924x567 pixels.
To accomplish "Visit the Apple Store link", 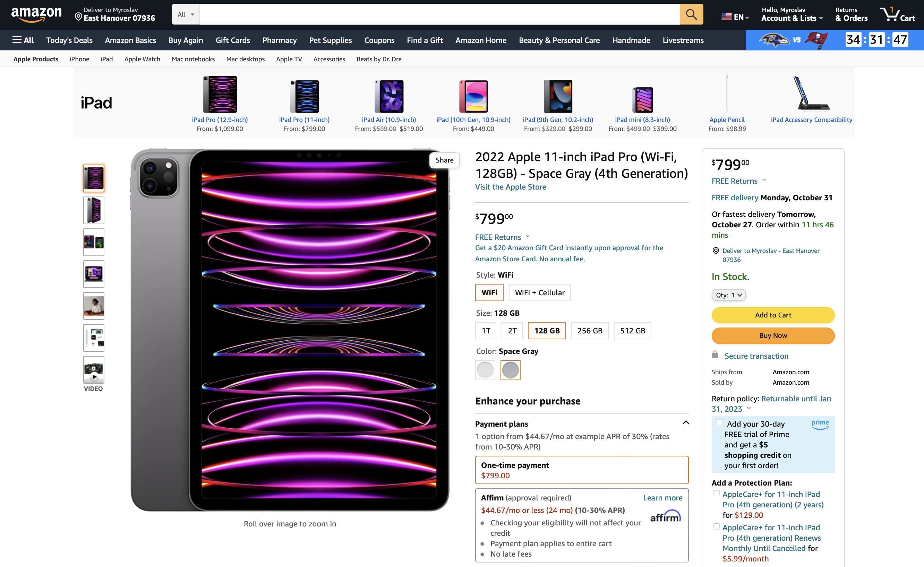I will tap(511, 187).
